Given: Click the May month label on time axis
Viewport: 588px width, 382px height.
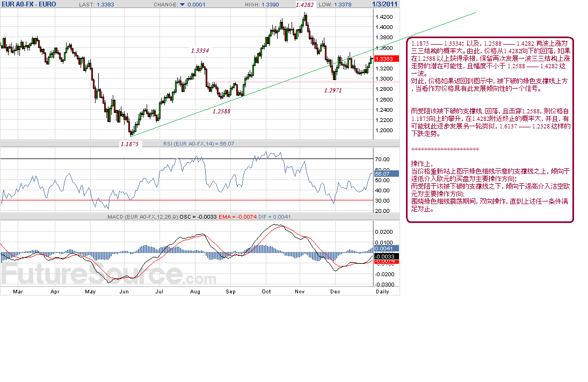Looking at the screenshot, I should [90, 292].
